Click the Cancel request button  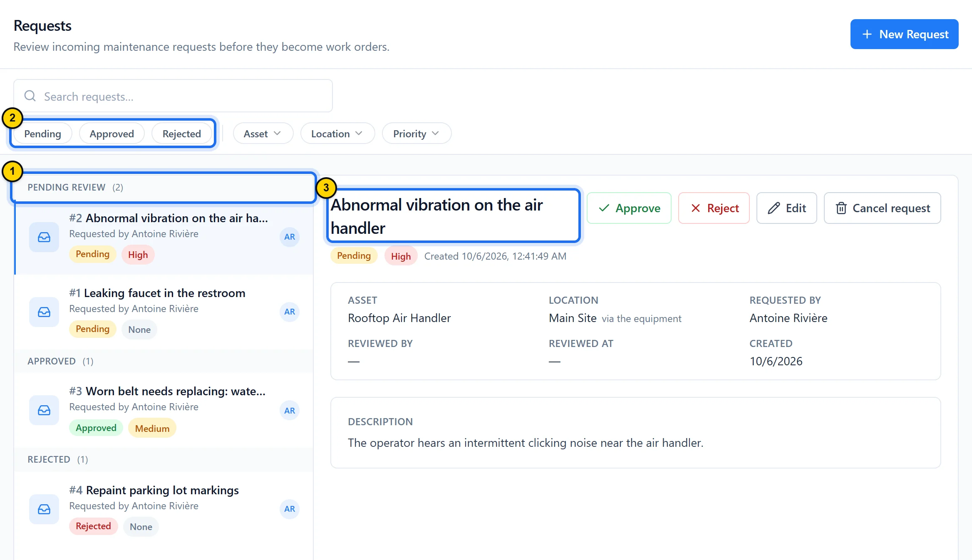click(883, 208)
